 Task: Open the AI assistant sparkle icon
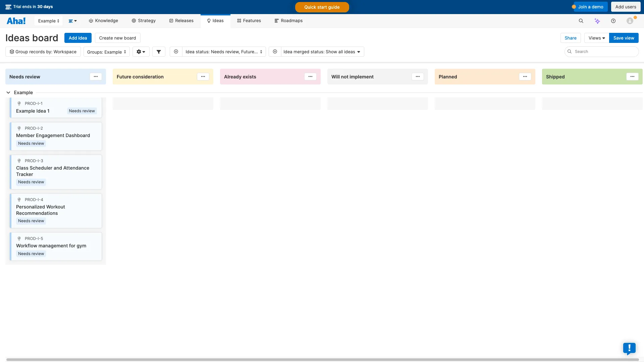click(597, 21)
